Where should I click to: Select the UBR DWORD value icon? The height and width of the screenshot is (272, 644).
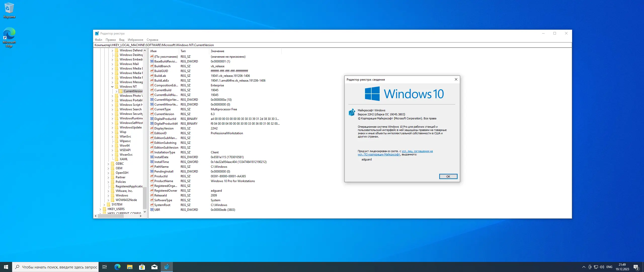pyautogui.click(x=152, y=210)
